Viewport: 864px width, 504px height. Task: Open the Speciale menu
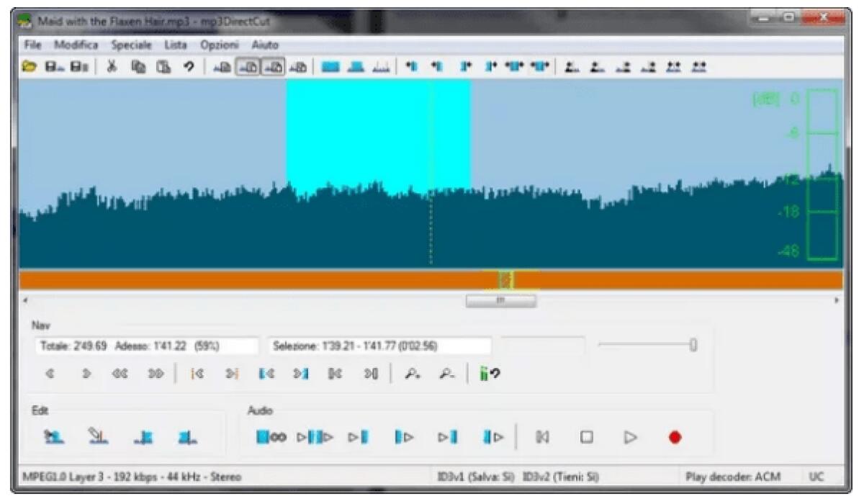130,44
